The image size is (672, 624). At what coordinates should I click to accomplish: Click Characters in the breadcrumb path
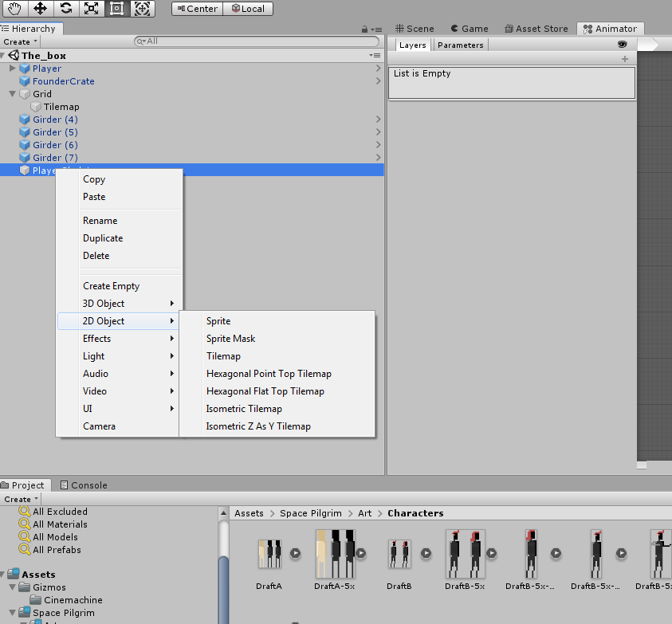click(x=415, y=513)
